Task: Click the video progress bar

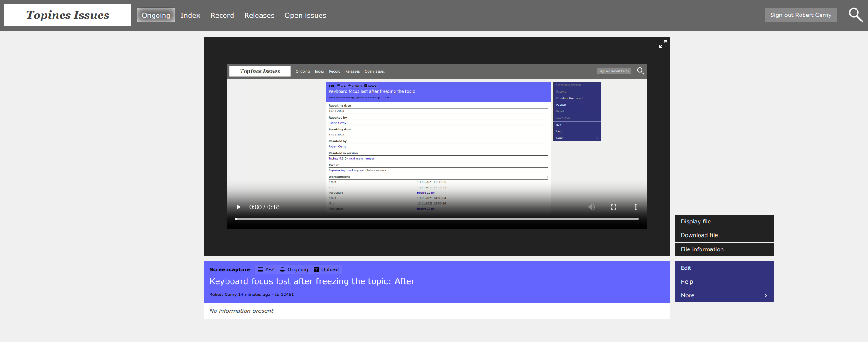Action: click(x=437, y=219)
